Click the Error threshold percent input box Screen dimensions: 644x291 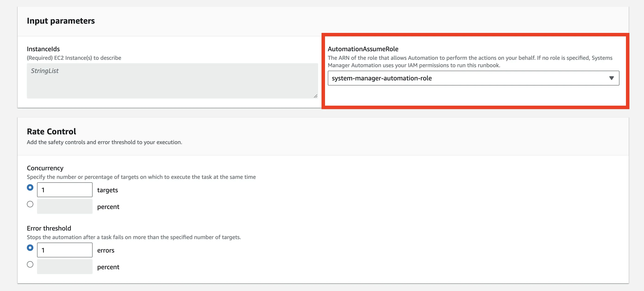click(x=65, y=266)
